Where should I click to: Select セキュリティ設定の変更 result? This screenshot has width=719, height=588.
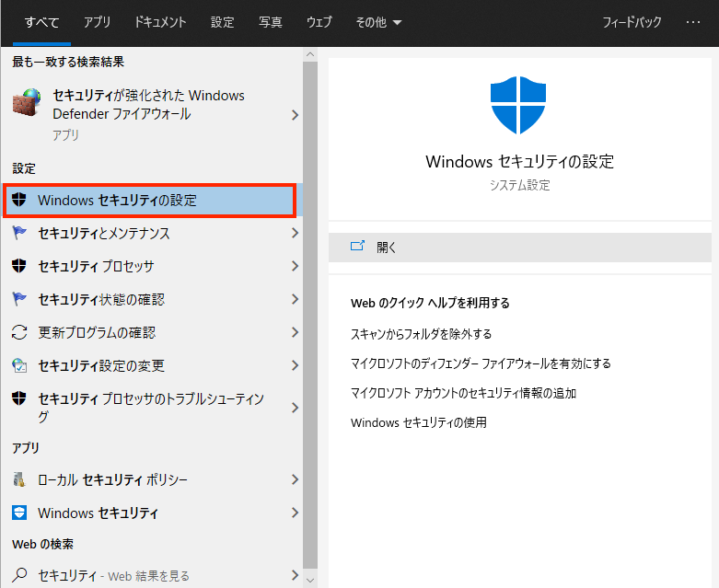[x=152, y=365]
